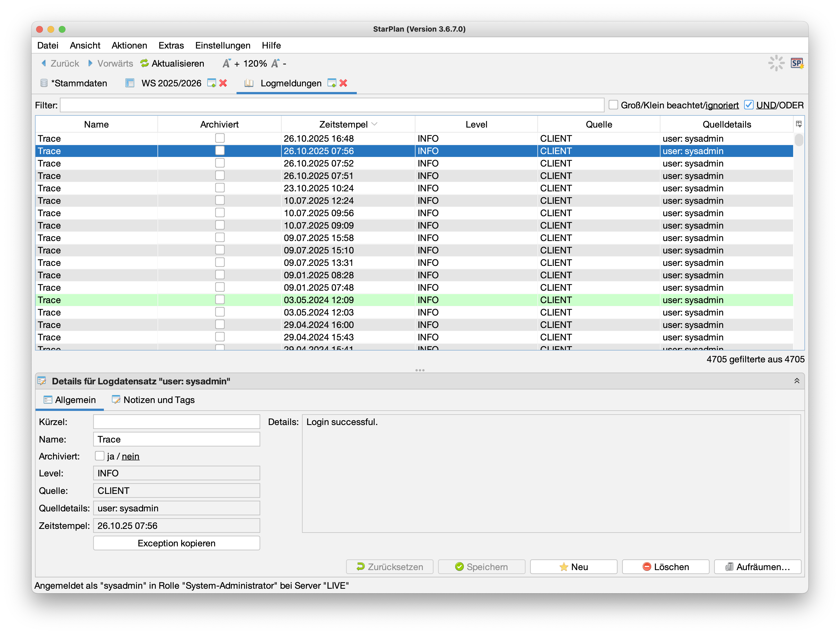The height and width of the screenshot is (635, 840).
Task: Click the Exception kopieren button
Action: 177,543
